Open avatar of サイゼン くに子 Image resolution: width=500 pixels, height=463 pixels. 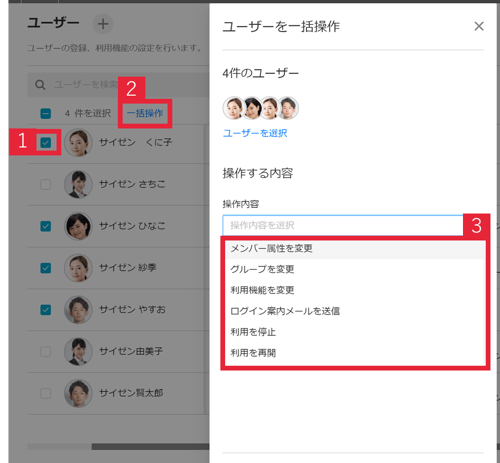coord(78,142)
